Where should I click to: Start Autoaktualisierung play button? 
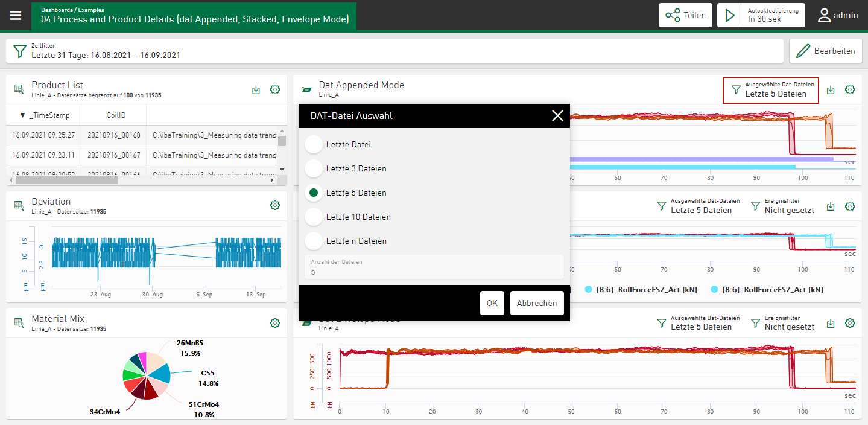pos(730,15)
